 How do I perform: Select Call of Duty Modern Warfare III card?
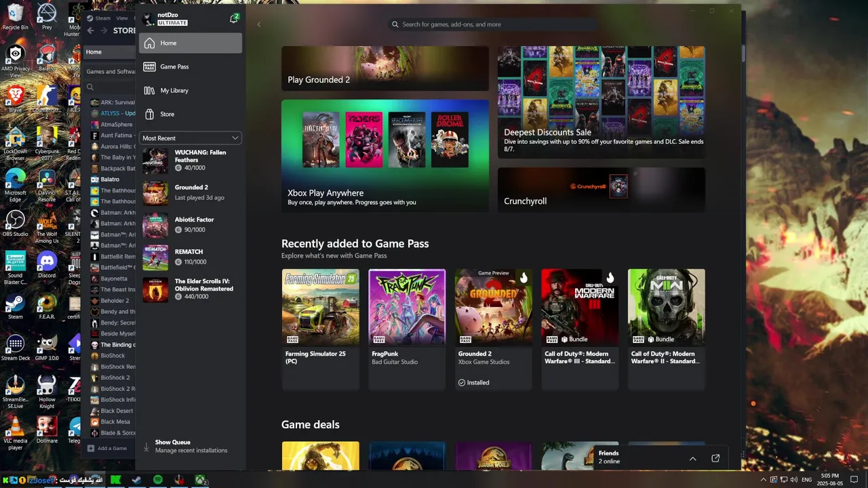point(580,329)
